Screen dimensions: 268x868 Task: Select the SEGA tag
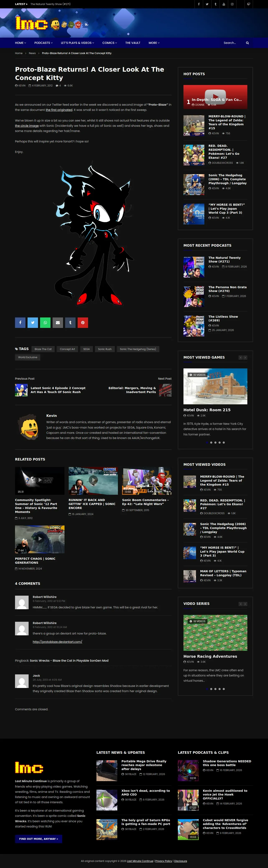[x=87, y=349]
